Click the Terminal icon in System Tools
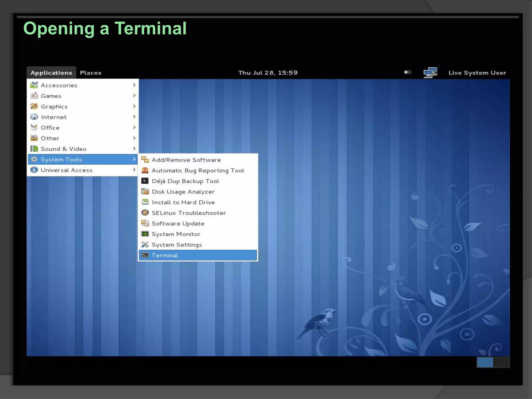The height and width of the screenshot is (399, 532). click(145, 255)
